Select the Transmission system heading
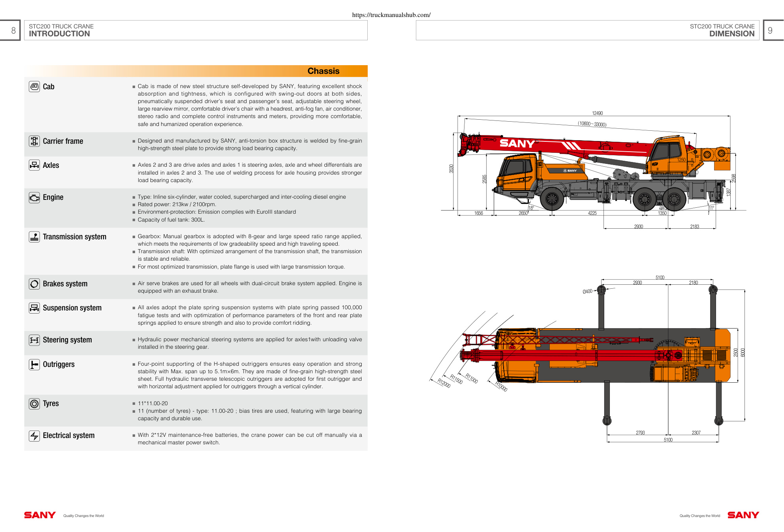The height and width of the screenshot is (532, 784). point(75,237)
